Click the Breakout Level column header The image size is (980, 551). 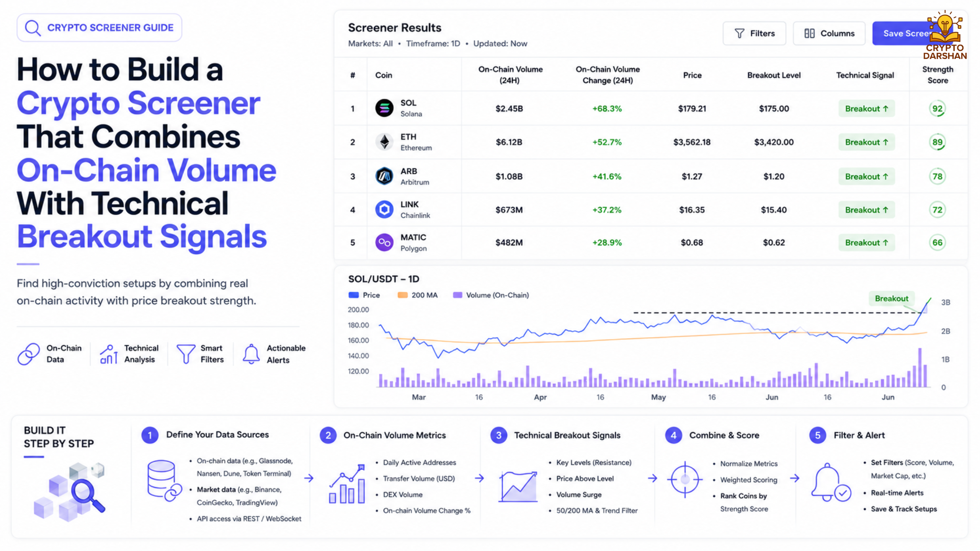[x=774, y=75]
